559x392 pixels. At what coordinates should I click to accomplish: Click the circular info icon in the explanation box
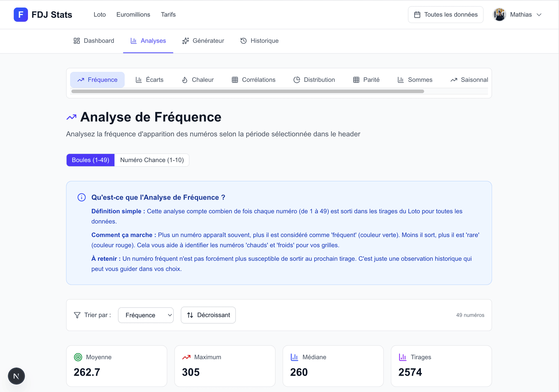tap(82, 197)
